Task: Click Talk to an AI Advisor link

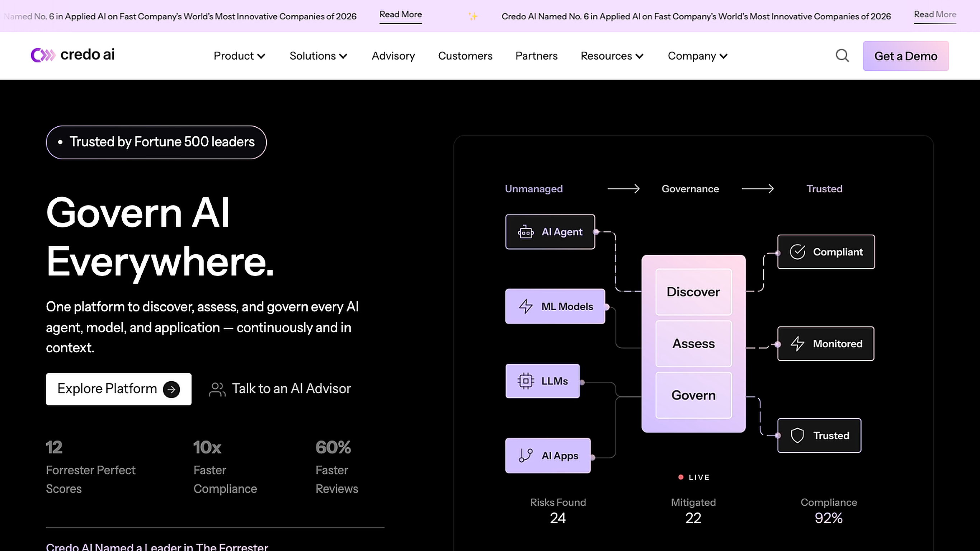Action: coord(280,389)
